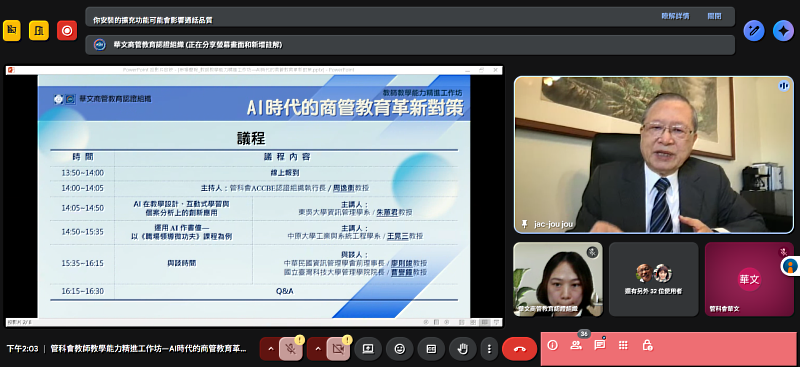This screenshot has width=800, height=367.
Task: Select the jac-jou jou video tile
Action: click(654, 155)
